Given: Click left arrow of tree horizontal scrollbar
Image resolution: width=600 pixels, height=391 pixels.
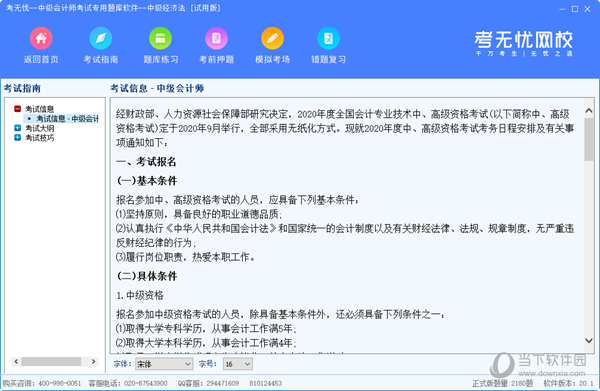Looking at the screenshot, I should tap(16, 362).
